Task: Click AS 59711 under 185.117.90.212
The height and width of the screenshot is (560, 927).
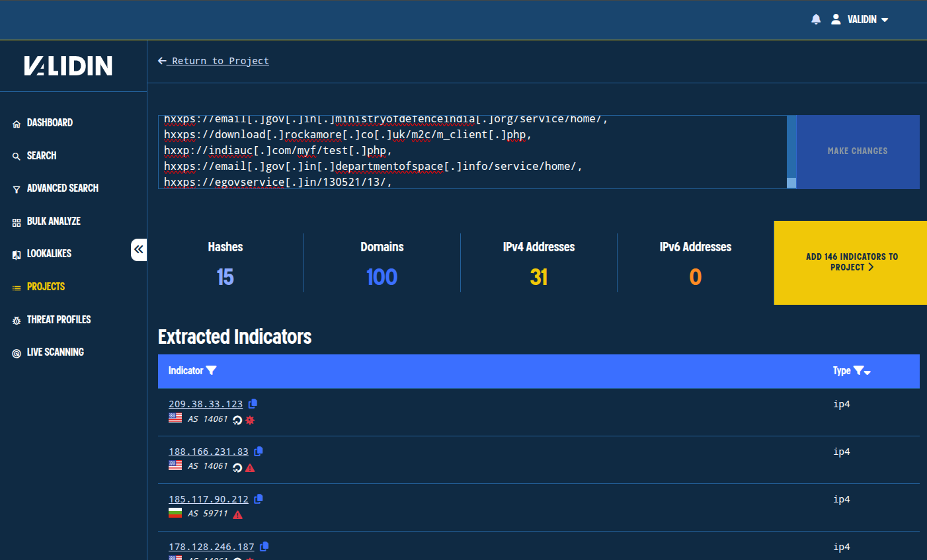Action: tap(208, 514)
